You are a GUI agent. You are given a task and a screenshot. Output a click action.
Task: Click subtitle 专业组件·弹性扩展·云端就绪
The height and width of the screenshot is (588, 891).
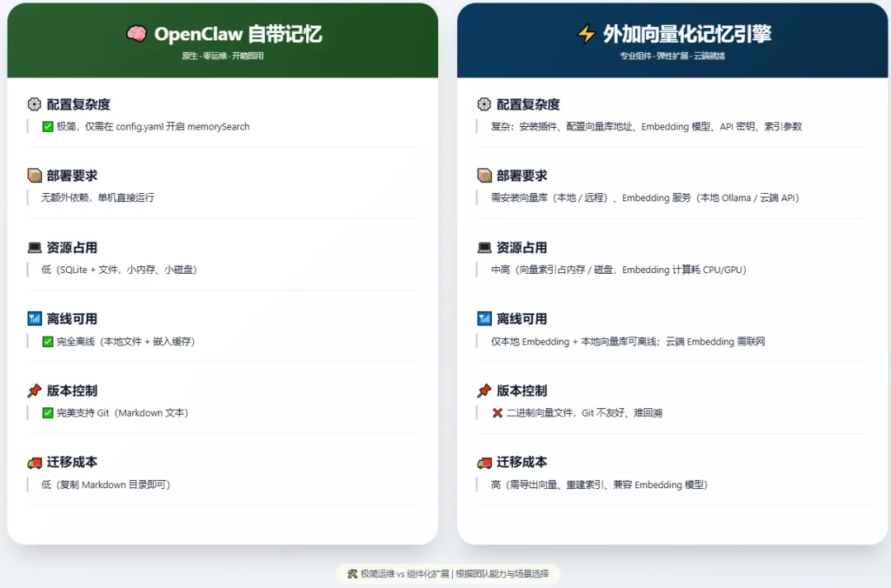(x=672, y=56)
